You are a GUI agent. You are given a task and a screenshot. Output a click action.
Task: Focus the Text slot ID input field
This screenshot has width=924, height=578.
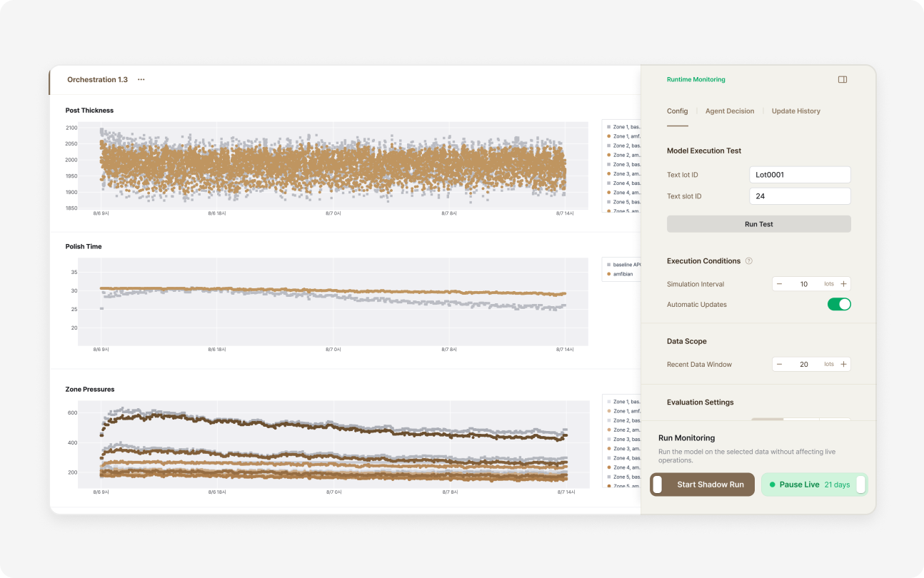point(800,196)
